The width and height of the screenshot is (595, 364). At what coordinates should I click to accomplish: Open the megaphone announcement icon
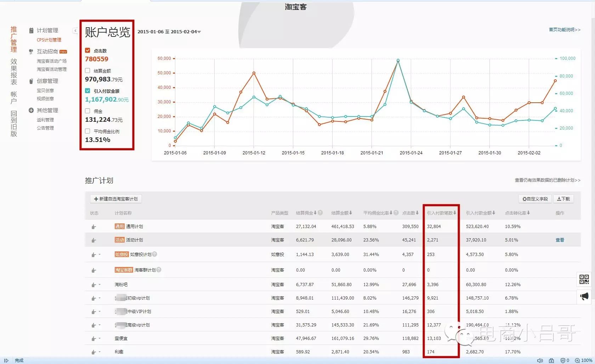point(584,296)
